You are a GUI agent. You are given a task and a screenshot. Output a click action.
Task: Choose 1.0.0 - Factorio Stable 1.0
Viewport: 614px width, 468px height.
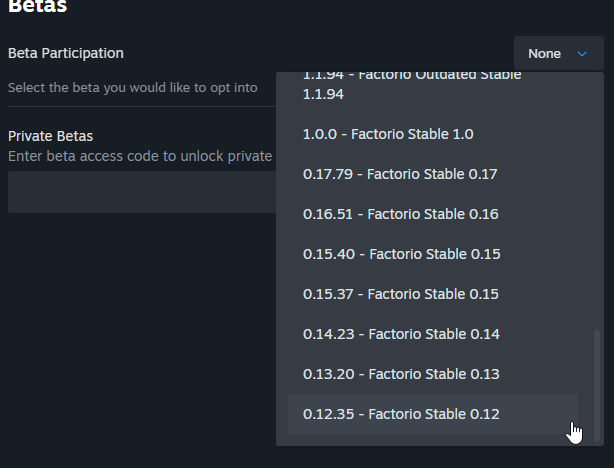pyautogui.click(x=388, y=134)
